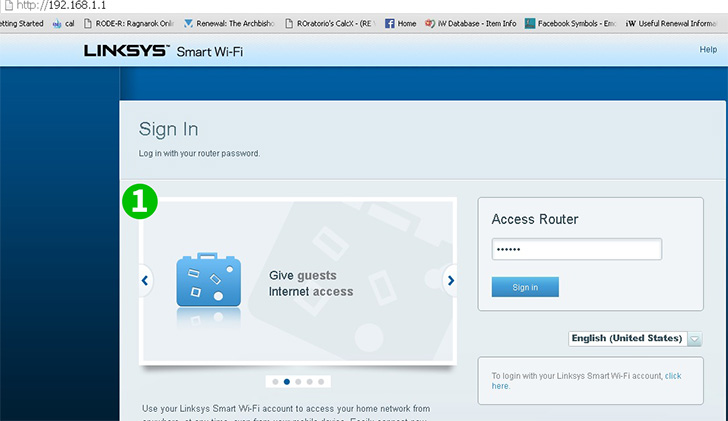Select the fourth carousel pagination dot

(309, 382)
